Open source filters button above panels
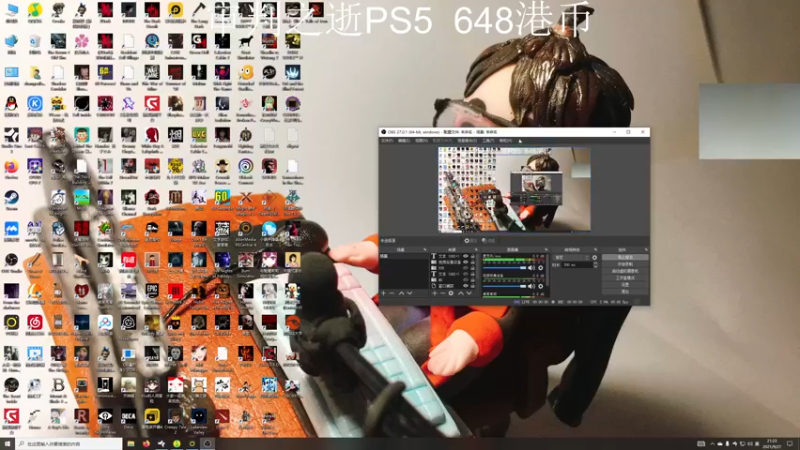800x450 pixels. pos(489,241)
